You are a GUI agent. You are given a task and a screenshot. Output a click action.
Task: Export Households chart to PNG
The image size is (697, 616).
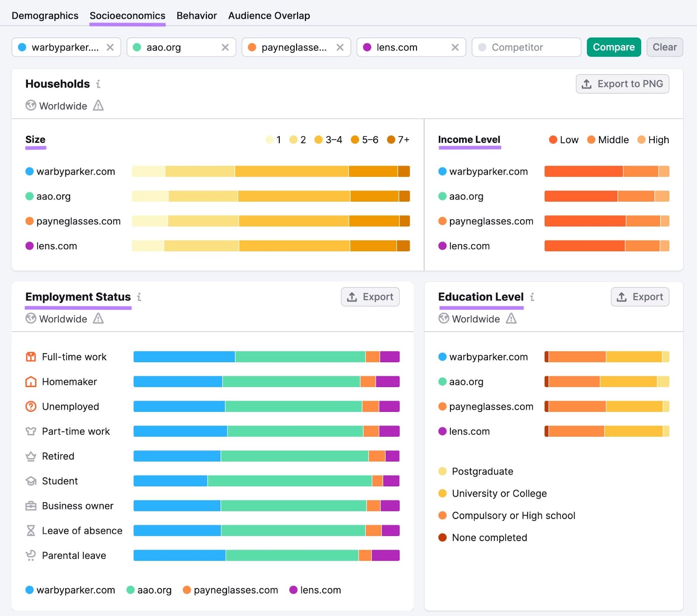coord(622,84)
